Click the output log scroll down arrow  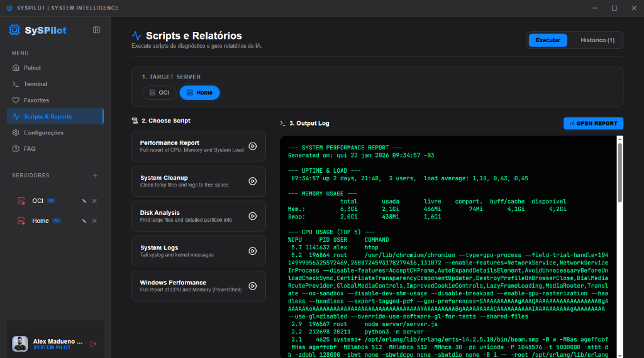pos(619,355)
